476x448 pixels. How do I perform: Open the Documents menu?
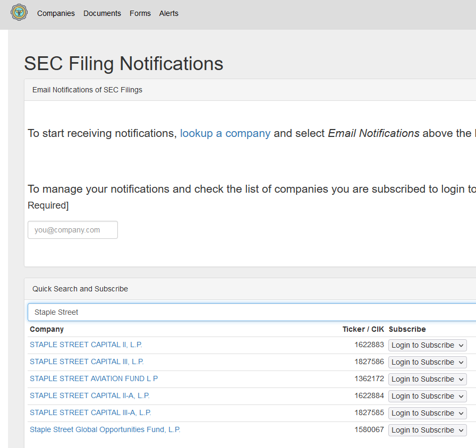click(x=102, y=13)
